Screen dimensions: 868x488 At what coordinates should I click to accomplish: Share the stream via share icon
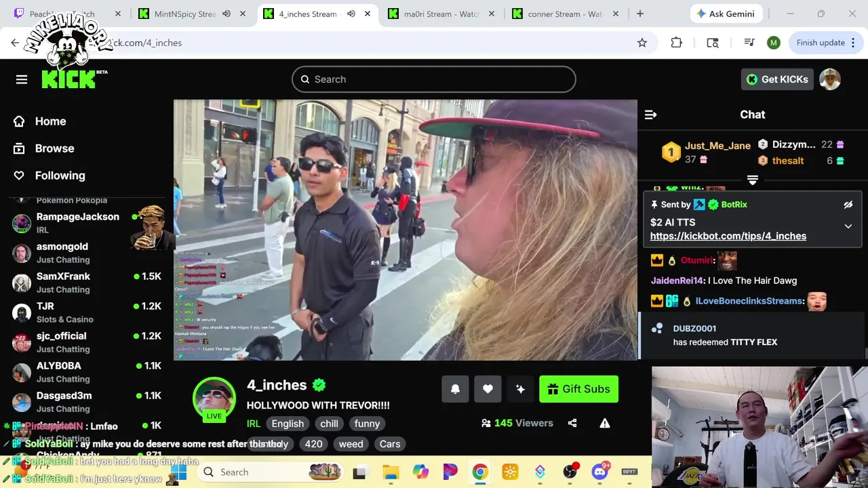coord(572,423)
